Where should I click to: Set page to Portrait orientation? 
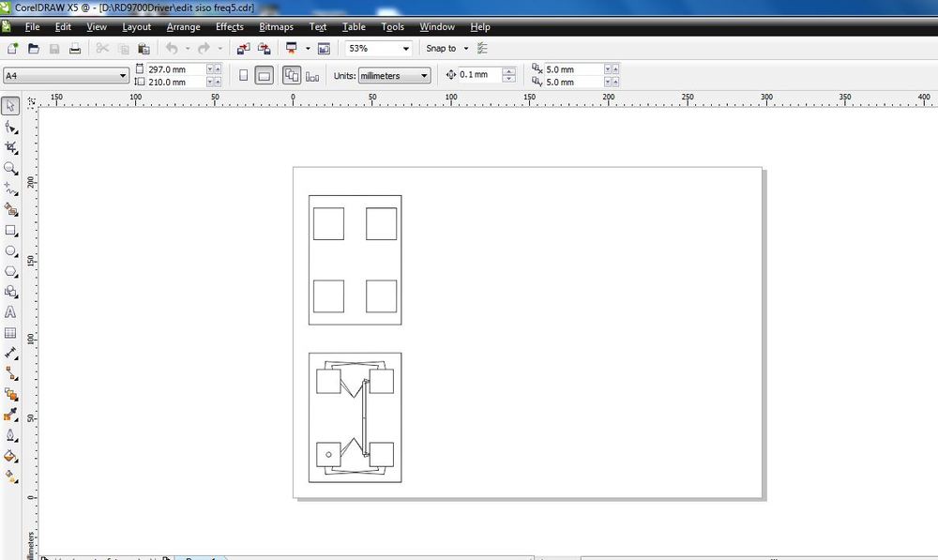click(244, 75)
